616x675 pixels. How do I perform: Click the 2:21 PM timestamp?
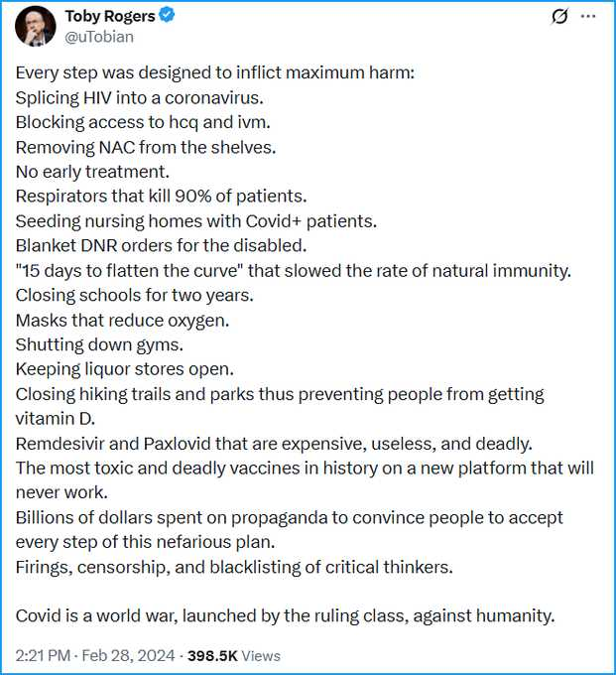coord(43,655)
